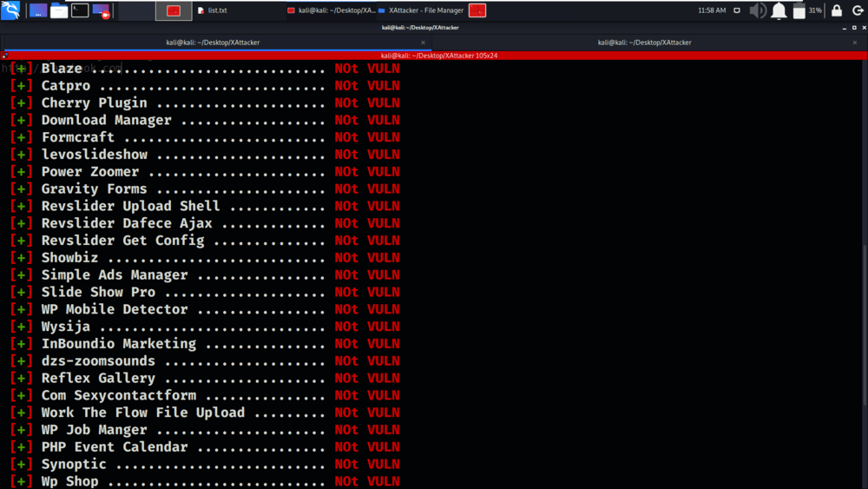868x489 pixels.
Task: Click the 'Com Sexycontactform' line
Action: pos(205,395)
